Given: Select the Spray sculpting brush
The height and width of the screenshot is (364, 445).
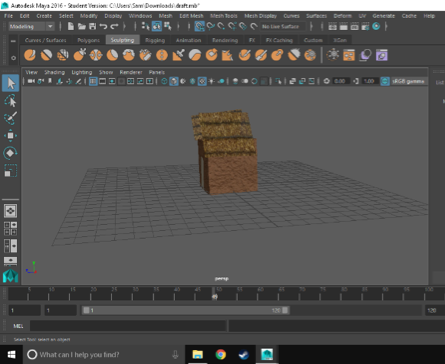Looking at the screenshot, I should 145,55.
